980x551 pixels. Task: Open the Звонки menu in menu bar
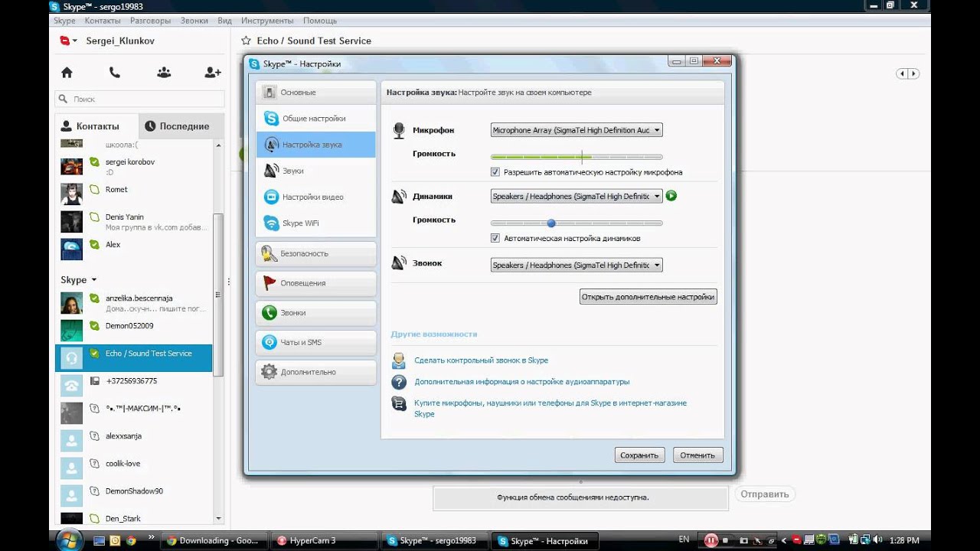coord(194,21)
